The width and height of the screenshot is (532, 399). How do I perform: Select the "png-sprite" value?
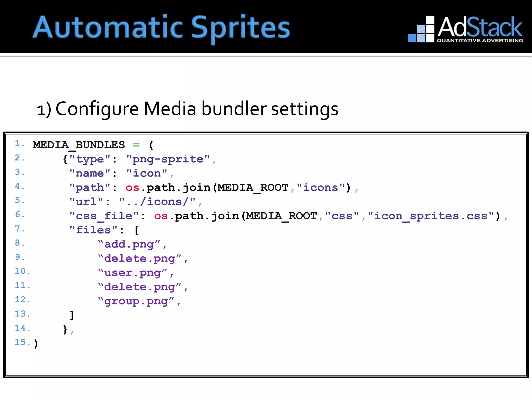coord(168,159)
